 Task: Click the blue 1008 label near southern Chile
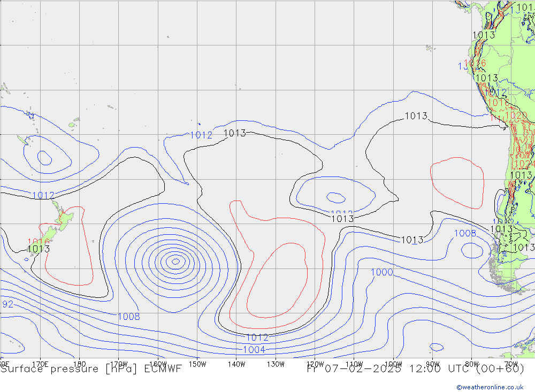tap(465, 233)
